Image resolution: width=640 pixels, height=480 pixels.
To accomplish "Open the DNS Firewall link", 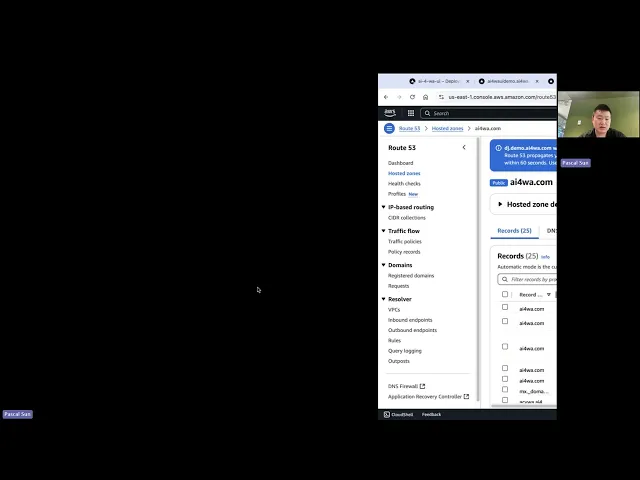I will [x=403, y=386].
